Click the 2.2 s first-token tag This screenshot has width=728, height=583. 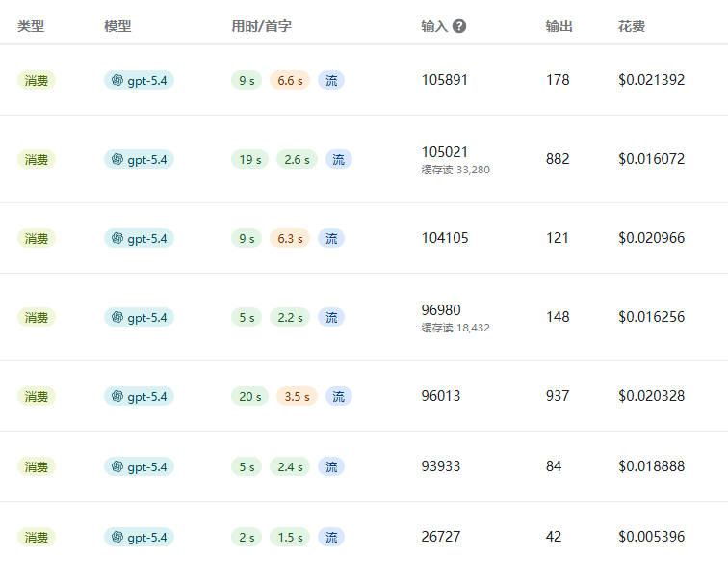click(290, 317)
